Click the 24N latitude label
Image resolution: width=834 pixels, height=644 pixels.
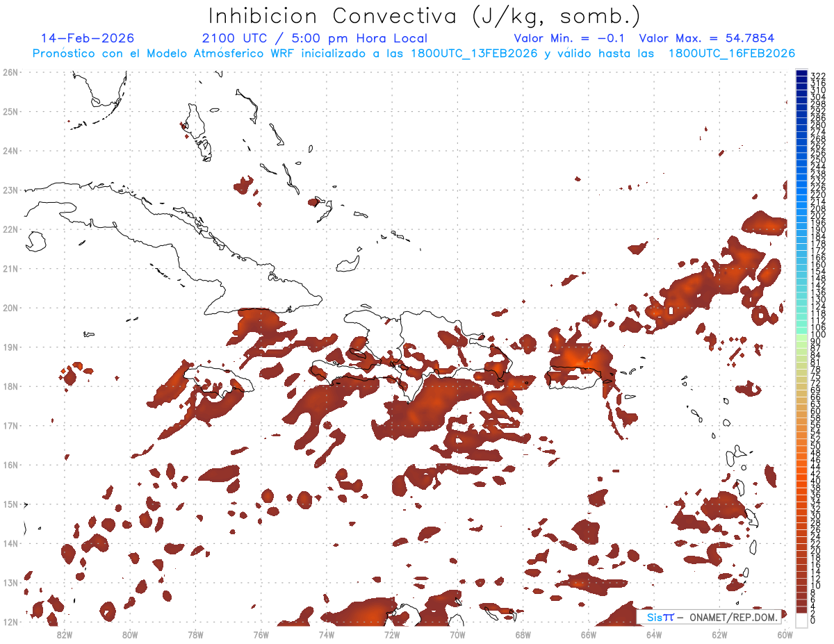point(10,150)
